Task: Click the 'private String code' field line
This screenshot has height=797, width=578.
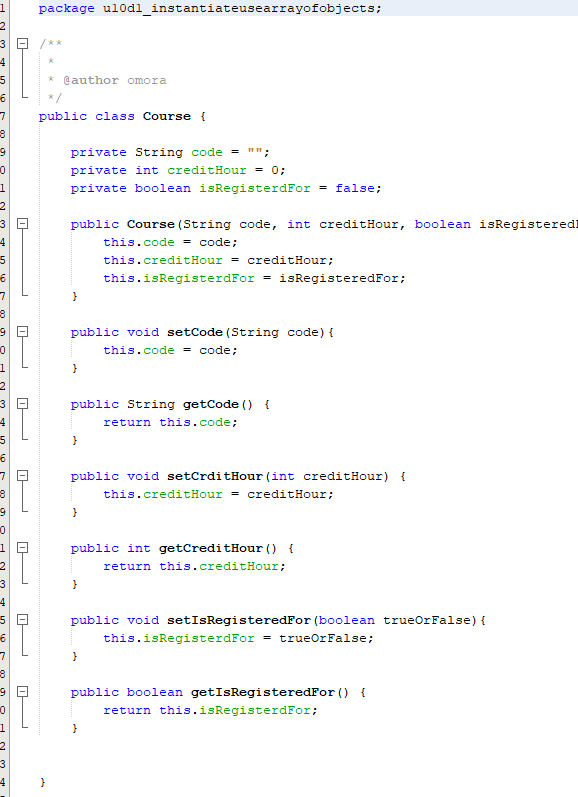Action: click(x=170, y=152)
